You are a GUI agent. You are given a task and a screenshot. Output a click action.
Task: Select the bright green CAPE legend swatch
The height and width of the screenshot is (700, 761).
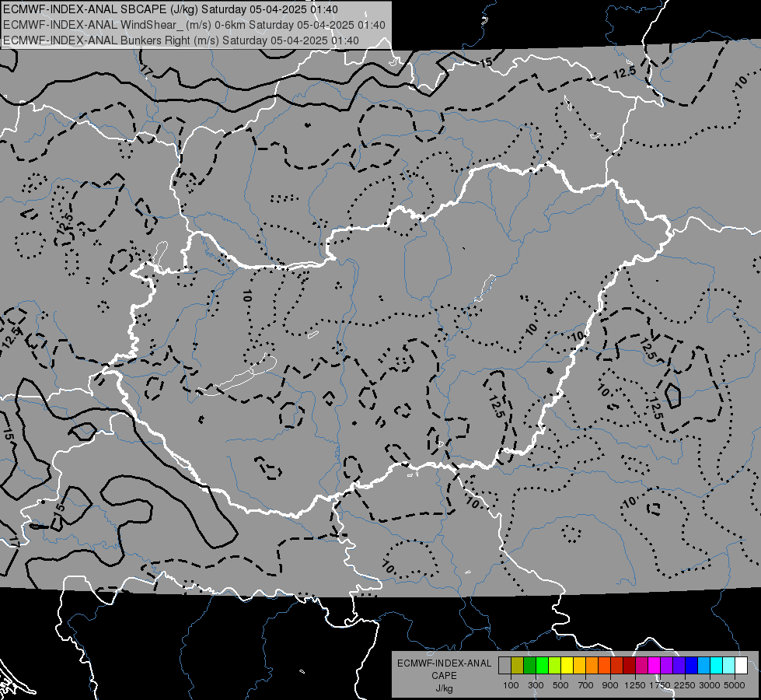(542, 666)
